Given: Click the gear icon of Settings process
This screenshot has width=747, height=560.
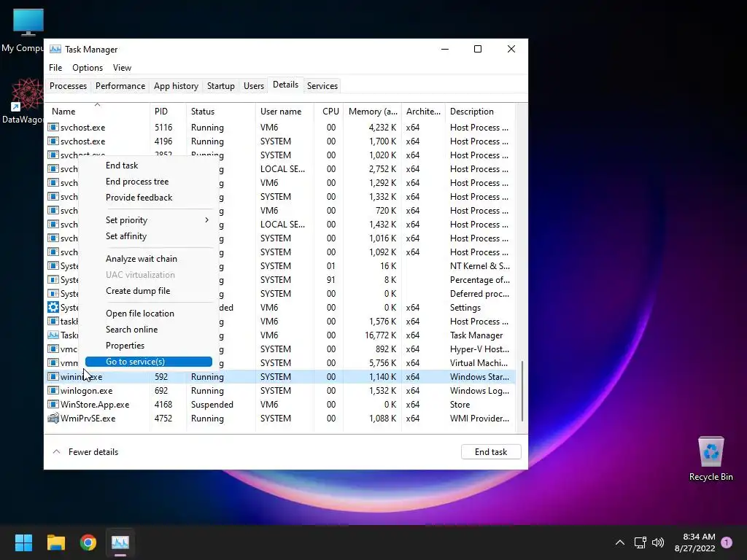Looking at the screenshot, I should point(53,307).
